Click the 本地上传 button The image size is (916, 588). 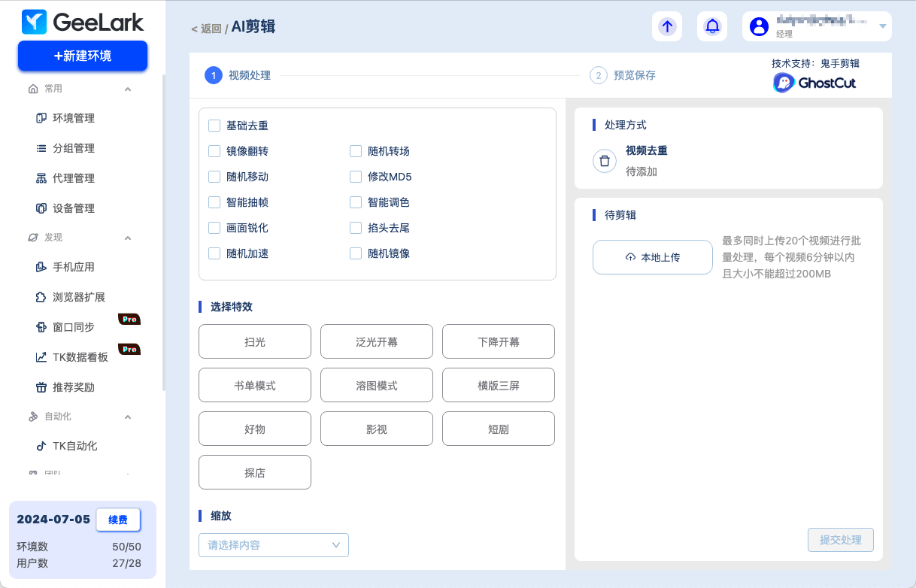[x=652, y=257]
